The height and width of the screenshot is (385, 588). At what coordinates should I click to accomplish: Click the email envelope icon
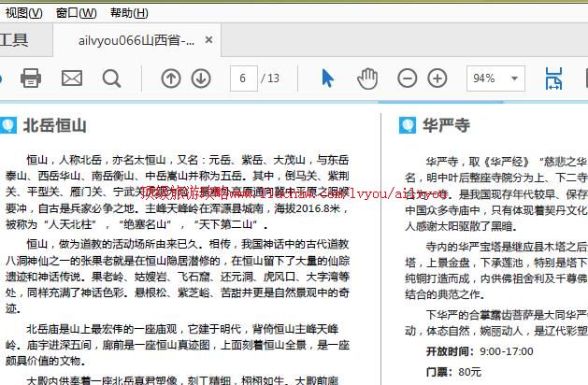(x=72, y=78)
